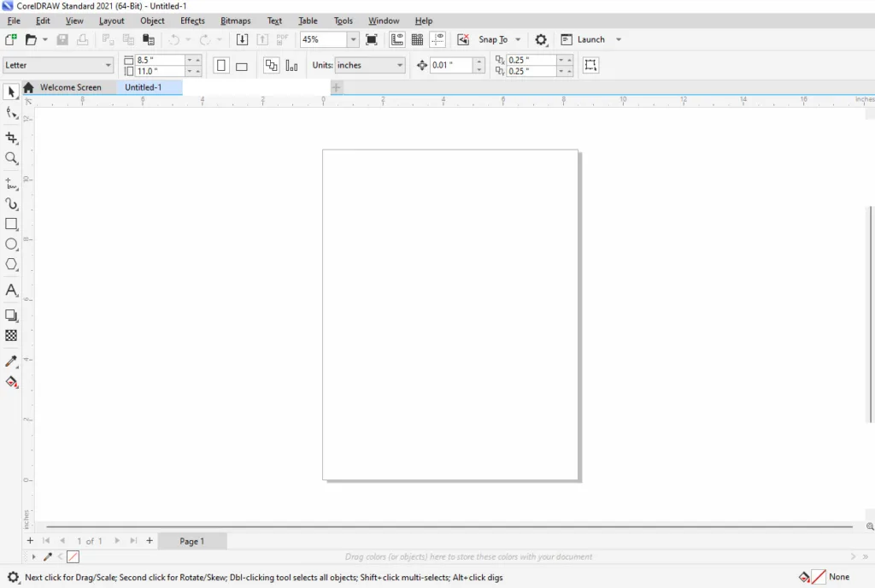Toggle Show grid

(x=417, y=39)
